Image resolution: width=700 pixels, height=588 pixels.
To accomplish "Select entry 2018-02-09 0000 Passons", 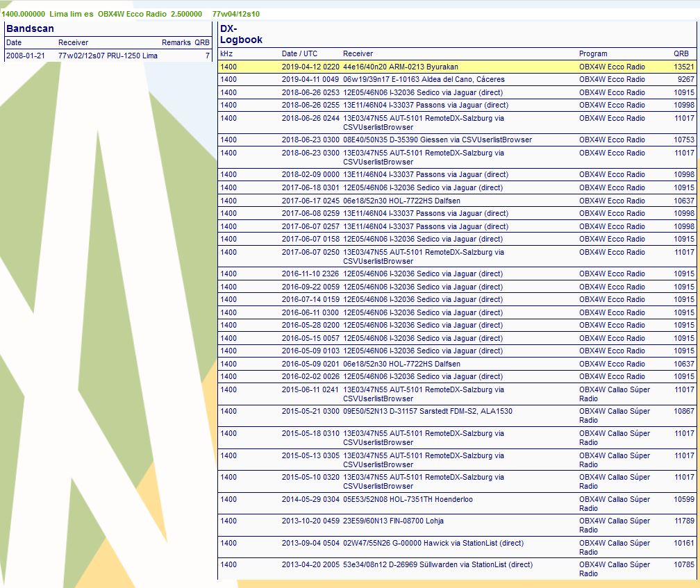I will click(457, 174).
